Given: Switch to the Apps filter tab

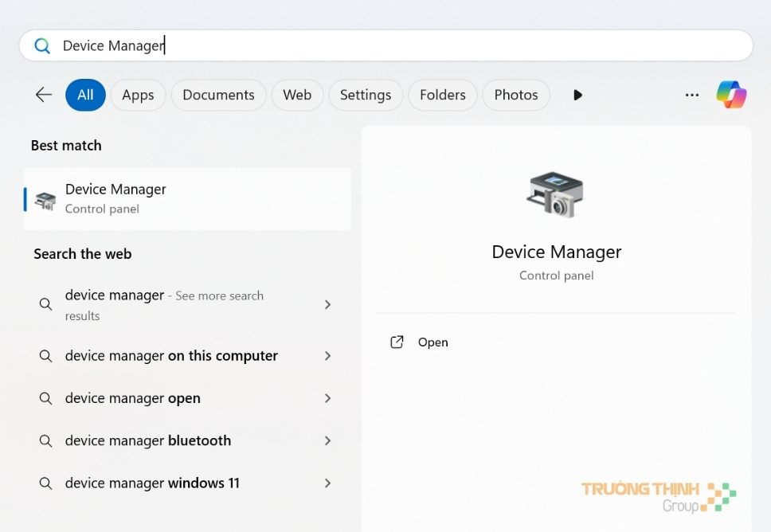Looking at the screenshot, I should (138, 95).
